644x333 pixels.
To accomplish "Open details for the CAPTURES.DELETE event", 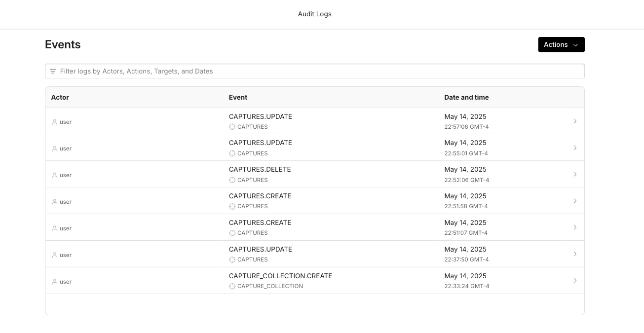I will tap(575, 174).
